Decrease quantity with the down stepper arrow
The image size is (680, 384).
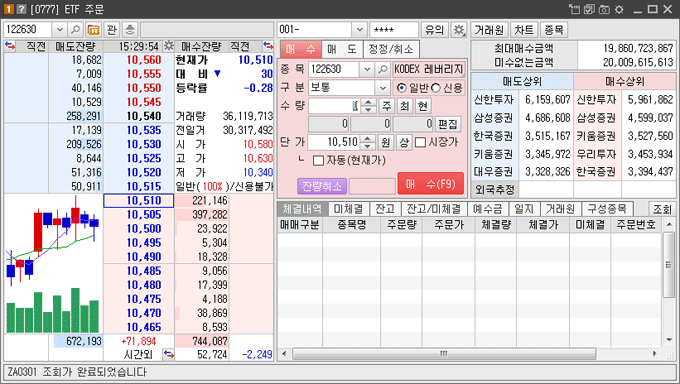368,110
